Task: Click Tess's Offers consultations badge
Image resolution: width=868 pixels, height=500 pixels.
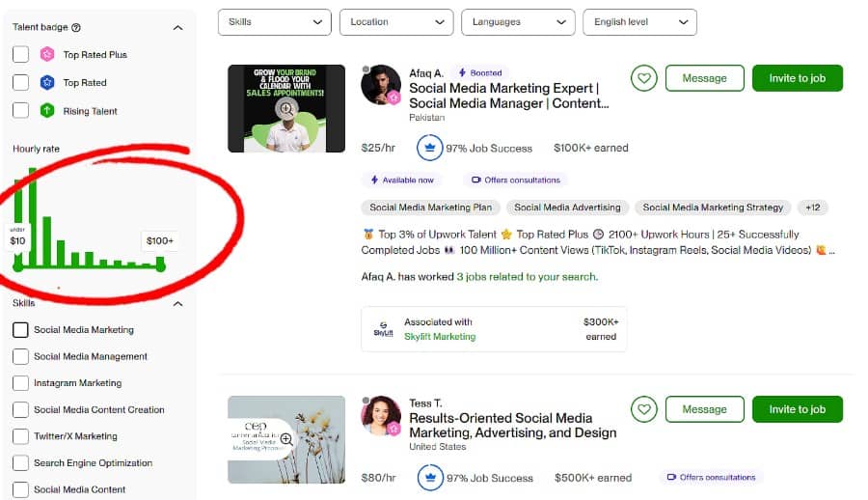Action: 712,477
